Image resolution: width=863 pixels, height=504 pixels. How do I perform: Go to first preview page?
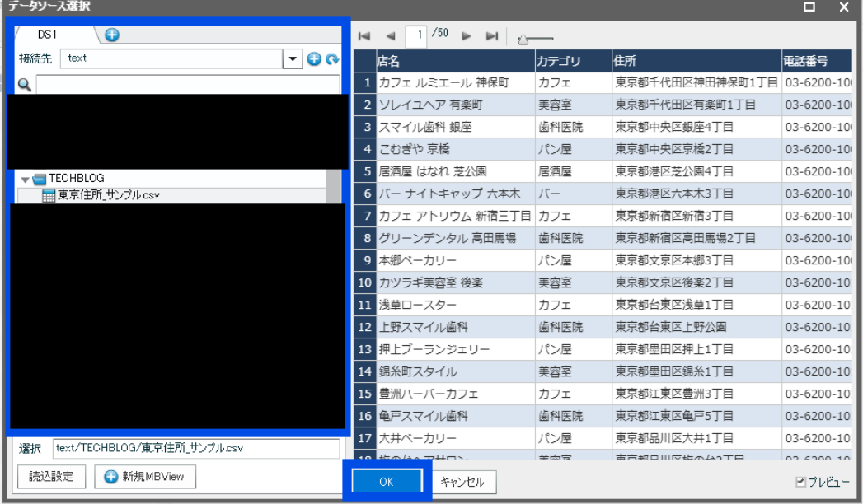point(364,36)
